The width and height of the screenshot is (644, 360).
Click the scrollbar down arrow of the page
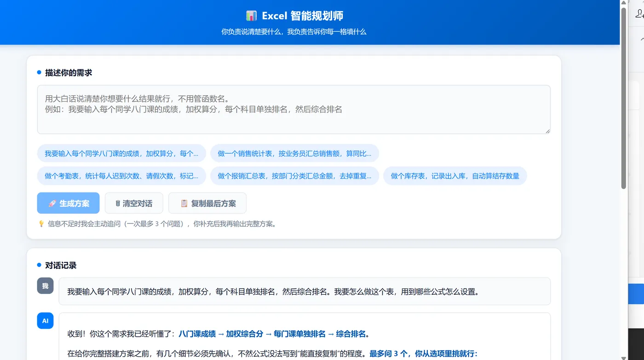(x=624, y=357)
